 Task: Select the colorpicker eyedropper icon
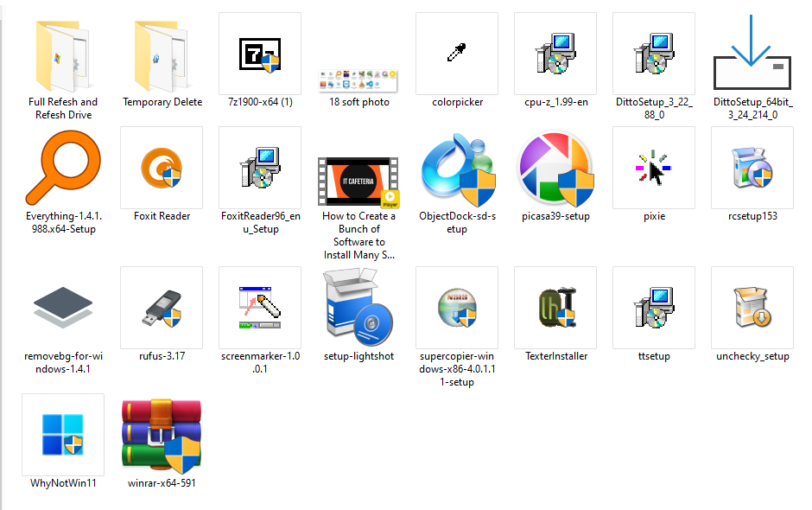(457, 53)
